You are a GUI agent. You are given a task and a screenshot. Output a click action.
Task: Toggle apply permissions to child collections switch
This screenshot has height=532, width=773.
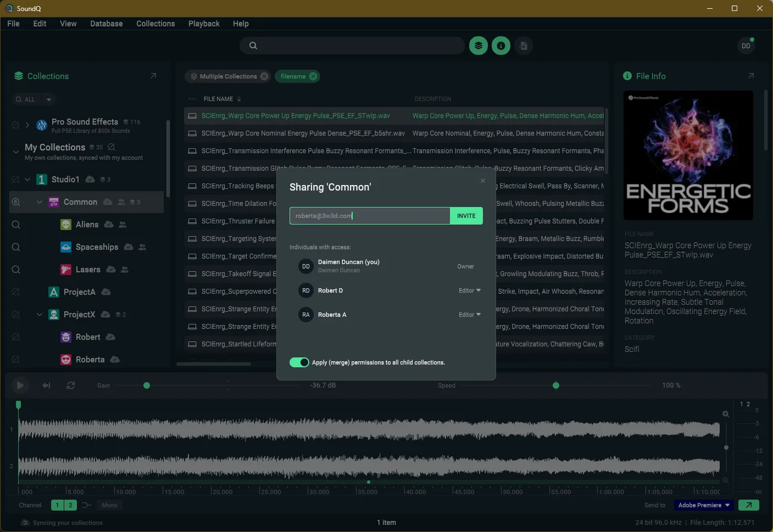click(x=299, y=362)
